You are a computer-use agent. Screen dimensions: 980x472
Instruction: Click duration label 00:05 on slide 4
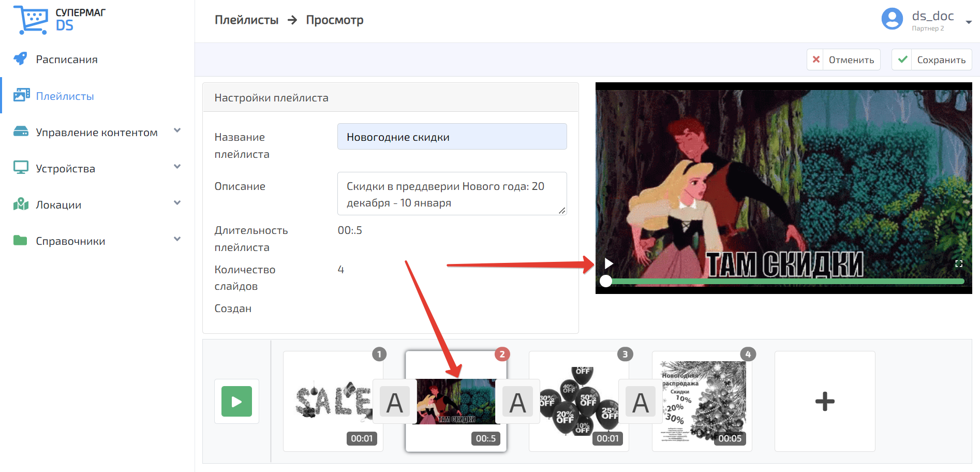pos(730,438)
